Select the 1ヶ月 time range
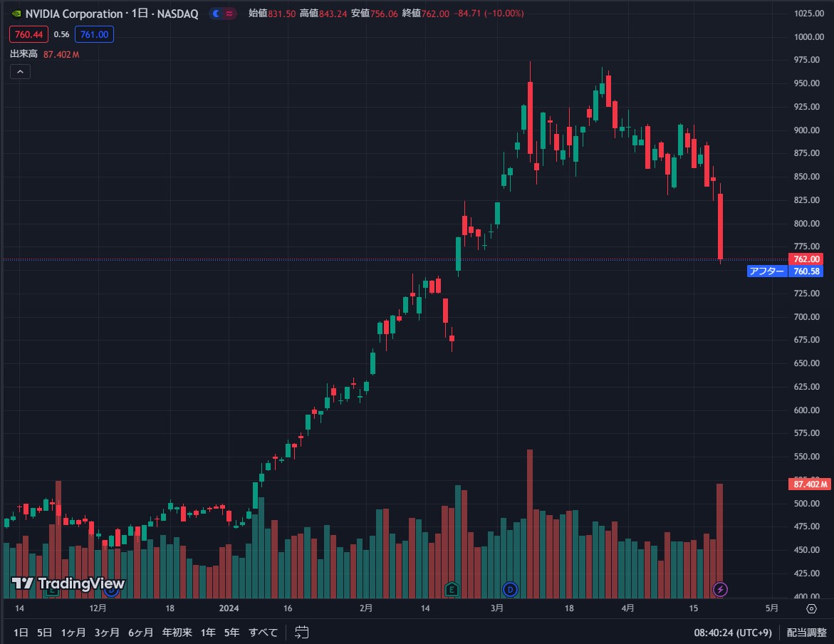This screenshot has height=644, width=834. pyautogui.click(x=73, y=633)
